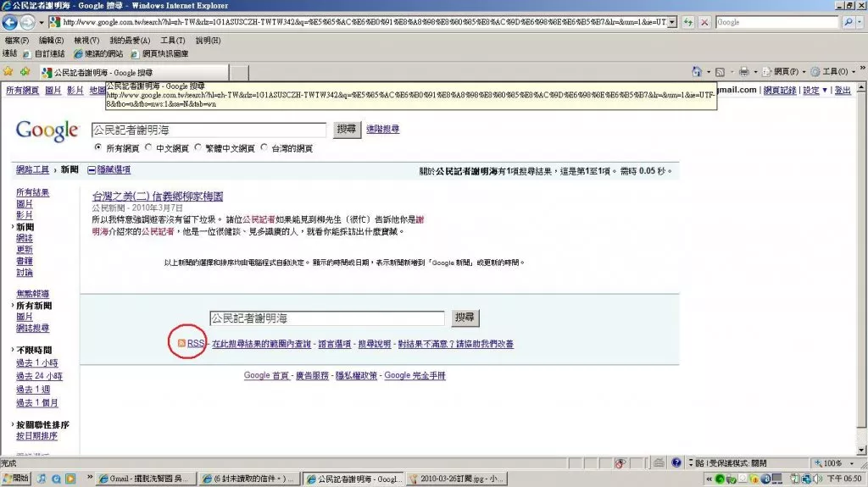Click the zoom magnifier 100% in status bar

827,462
